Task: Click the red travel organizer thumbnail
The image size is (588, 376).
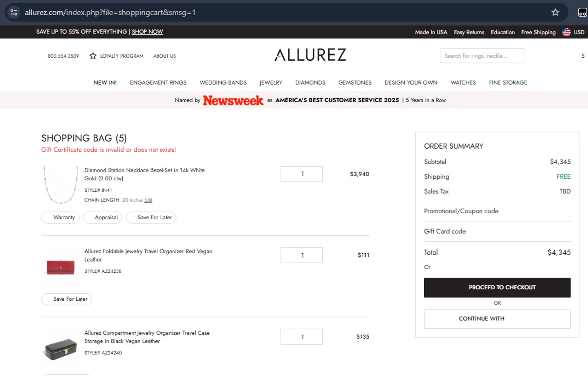Action: tap(61, 267)
